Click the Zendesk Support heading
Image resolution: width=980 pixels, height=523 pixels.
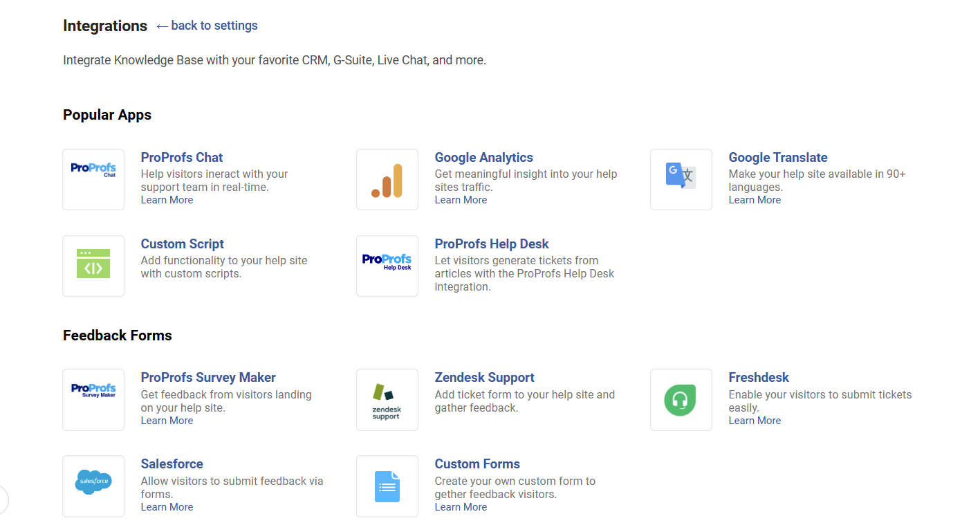485,377
